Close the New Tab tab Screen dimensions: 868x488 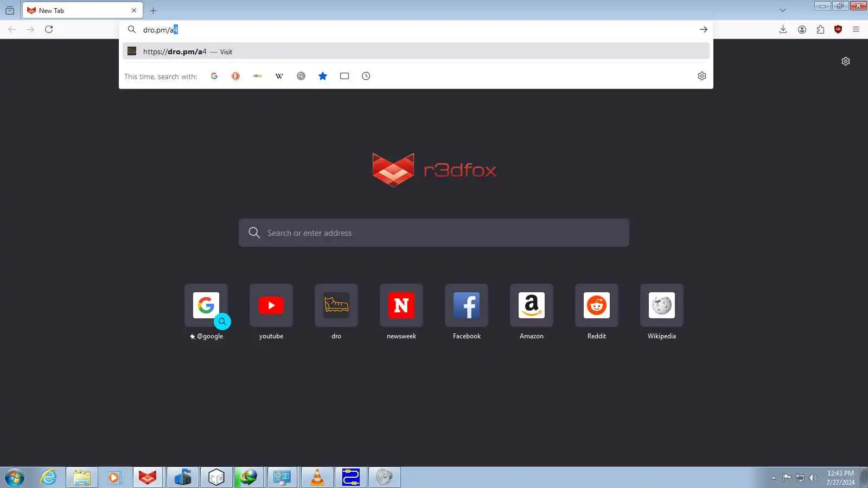[x=134, y=10]
